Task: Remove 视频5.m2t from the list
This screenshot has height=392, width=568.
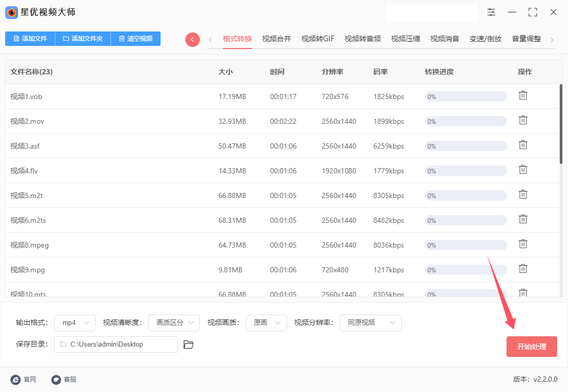Action: click(x=523, y=195)
